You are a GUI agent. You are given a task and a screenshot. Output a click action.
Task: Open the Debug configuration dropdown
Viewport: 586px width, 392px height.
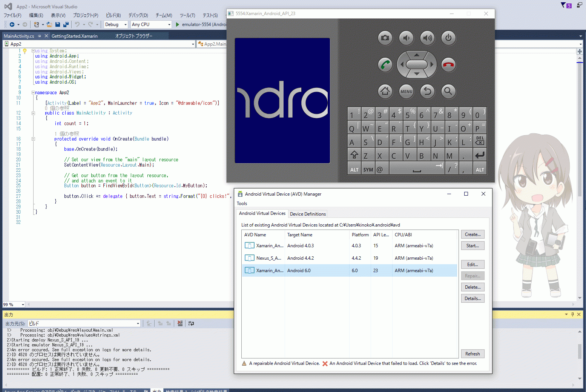pyautogui.click(x=116, y=24)
